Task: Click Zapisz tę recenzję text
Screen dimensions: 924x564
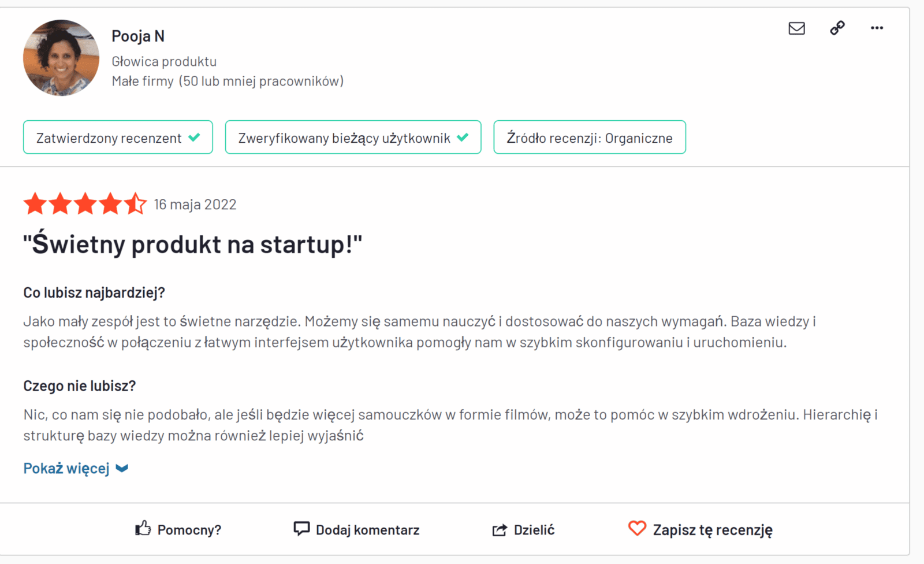Action: pyautogui.click(x=713, y=530)
